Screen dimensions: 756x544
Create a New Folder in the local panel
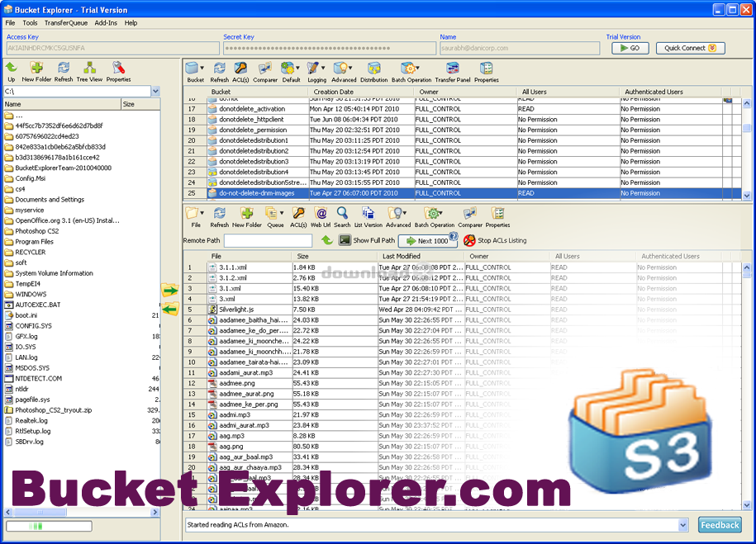tap(36, 70)
